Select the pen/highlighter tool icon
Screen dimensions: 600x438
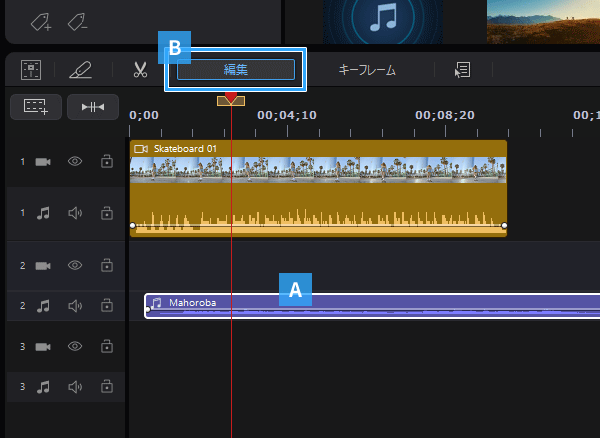pyautogui.click(x=80, y=70)
